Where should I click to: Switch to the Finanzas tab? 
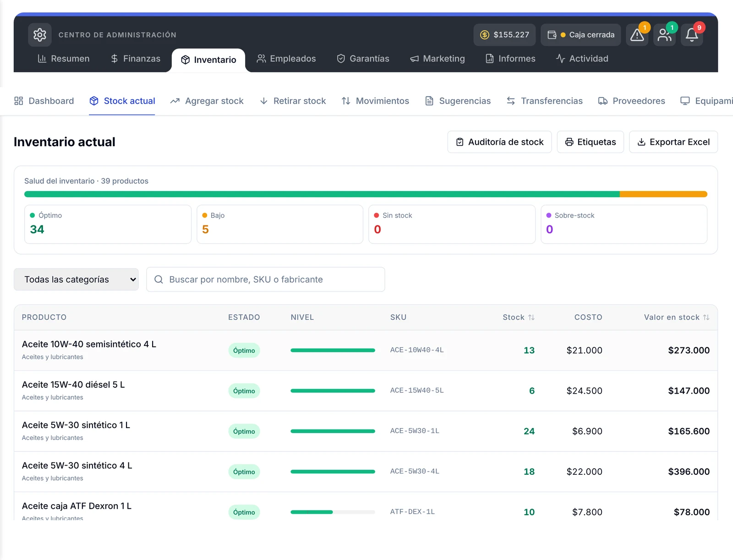click(x=136, y=59)
